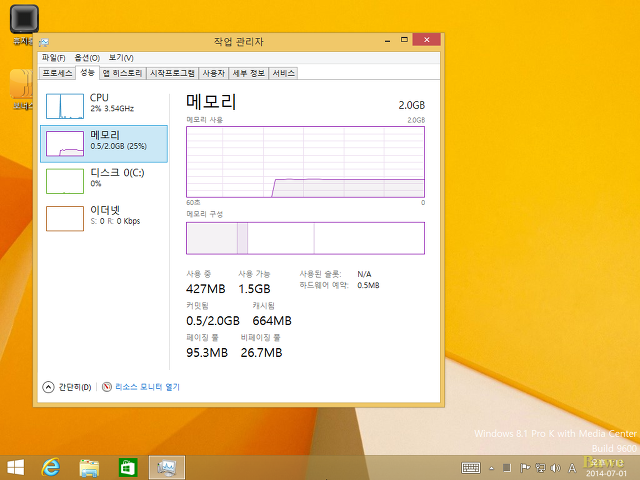
Task: Show hidden tray icons arrow
Action: click(x=491, y=468)
